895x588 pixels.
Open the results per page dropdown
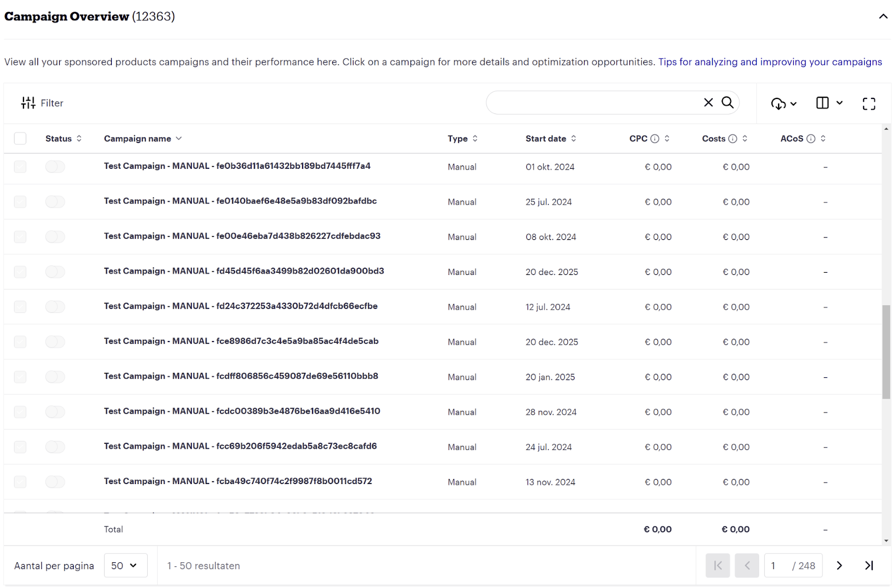125,566
